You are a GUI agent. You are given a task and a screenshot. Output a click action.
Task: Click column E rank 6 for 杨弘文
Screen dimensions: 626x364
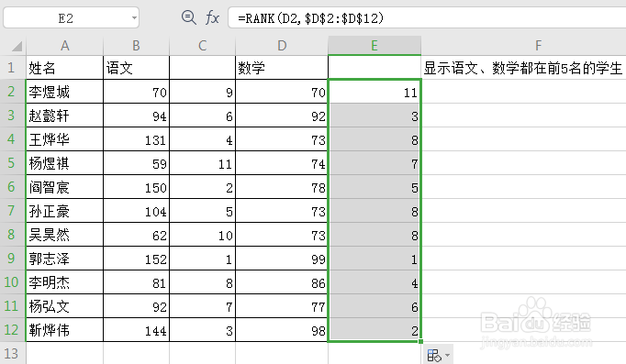pyautogui.click(x=374, y=306)
